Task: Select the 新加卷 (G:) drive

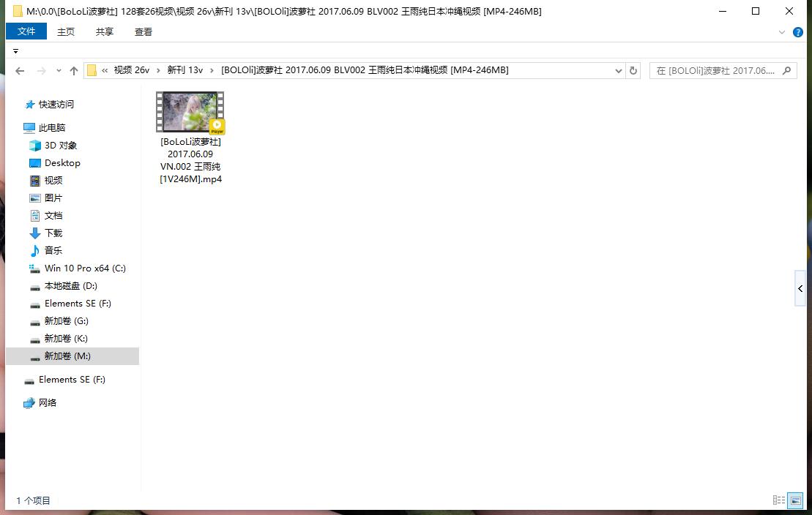Action: tap(66, 320)
